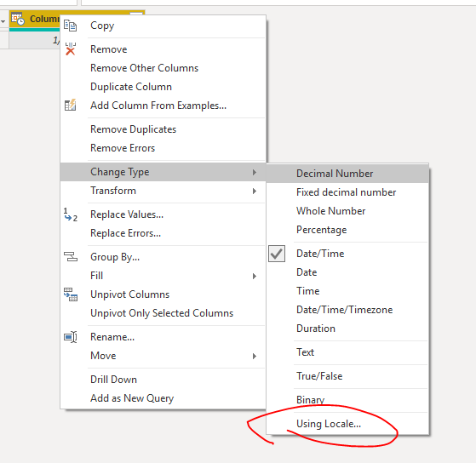Expand the Transform submenu arrow
The width and height of the screenshot is (476, 463).
[255, 191]
